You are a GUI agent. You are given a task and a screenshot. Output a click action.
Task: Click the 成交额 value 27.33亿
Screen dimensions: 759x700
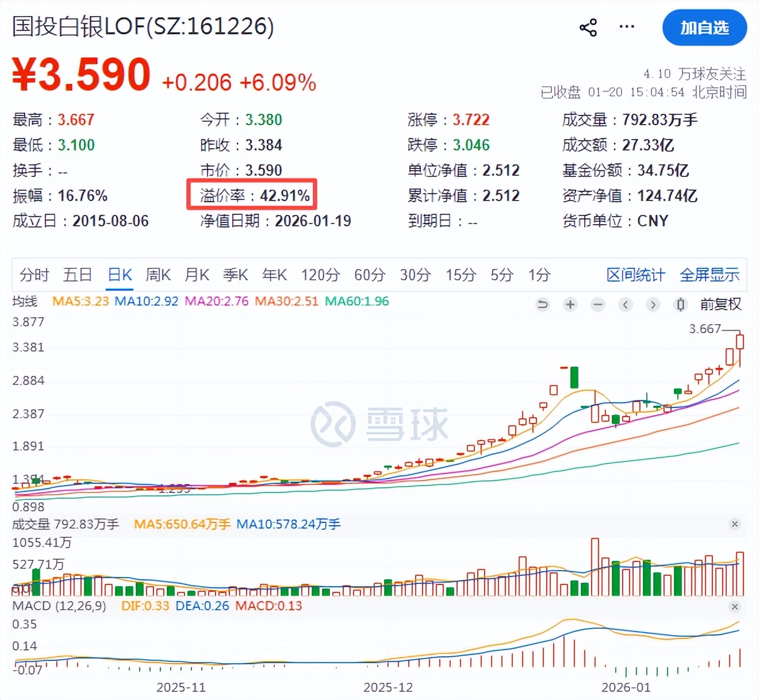pyautogui.click(x=648, y=145)
